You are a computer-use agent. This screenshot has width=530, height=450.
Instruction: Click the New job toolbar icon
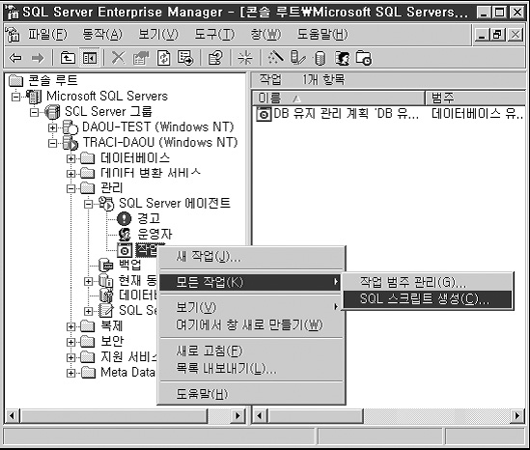[x=363, y=58]
